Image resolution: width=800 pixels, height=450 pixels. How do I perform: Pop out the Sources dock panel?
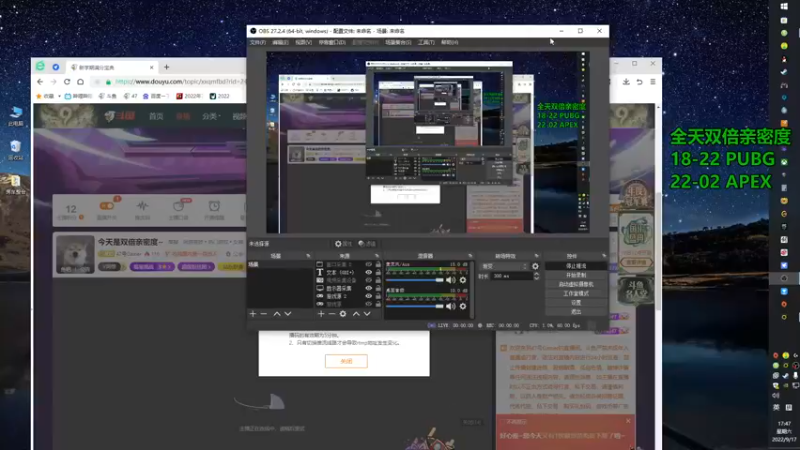pos(377,256)
